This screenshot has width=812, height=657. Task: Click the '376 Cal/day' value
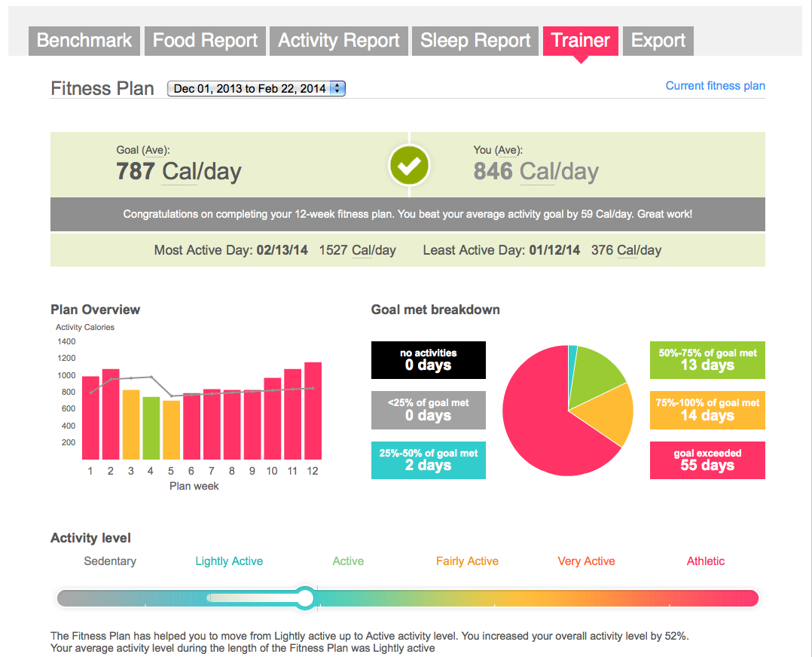pos(626,250)
